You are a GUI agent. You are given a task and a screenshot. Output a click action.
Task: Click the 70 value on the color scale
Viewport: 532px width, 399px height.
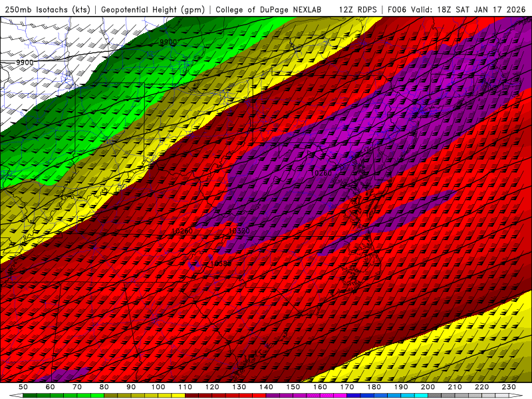point(77,387)
